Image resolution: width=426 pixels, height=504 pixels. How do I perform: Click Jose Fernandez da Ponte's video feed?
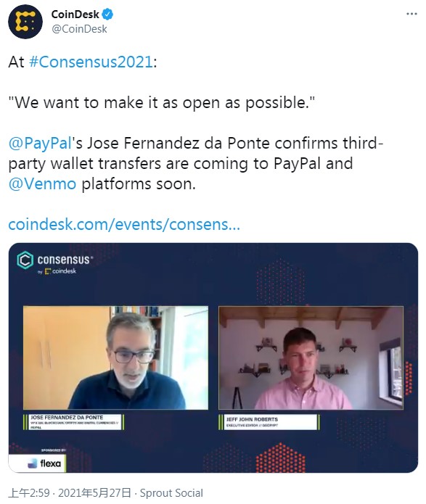[x=115, y=358]
